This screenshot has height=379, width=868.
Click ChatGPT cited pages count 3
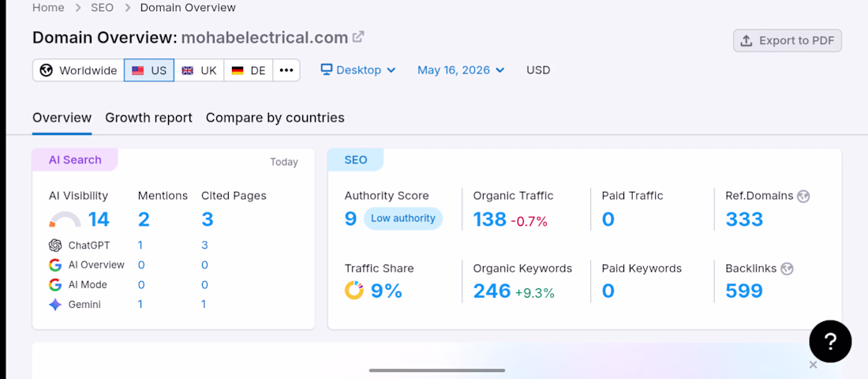205,245
